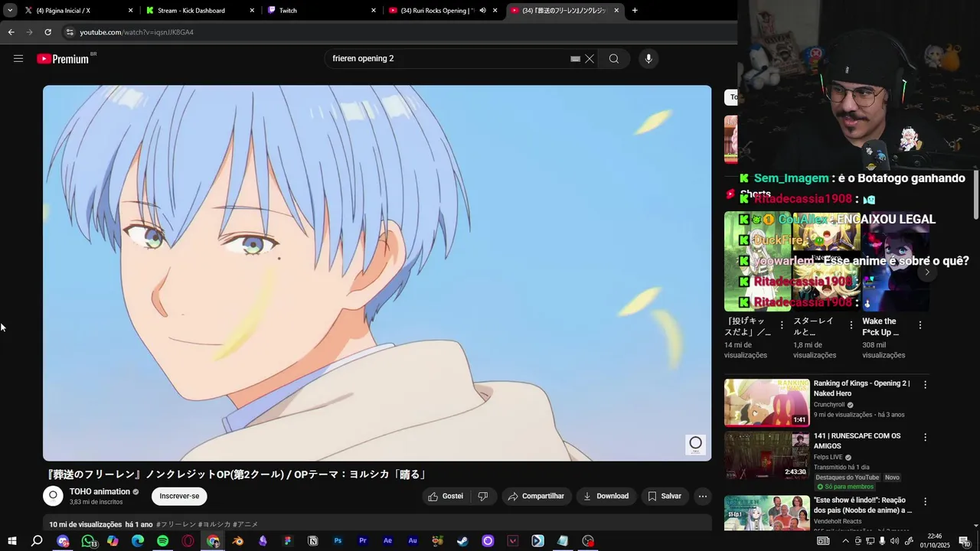Open a new browser tab
The height and width of the screenshot is (551, 980).
(635, 11)
